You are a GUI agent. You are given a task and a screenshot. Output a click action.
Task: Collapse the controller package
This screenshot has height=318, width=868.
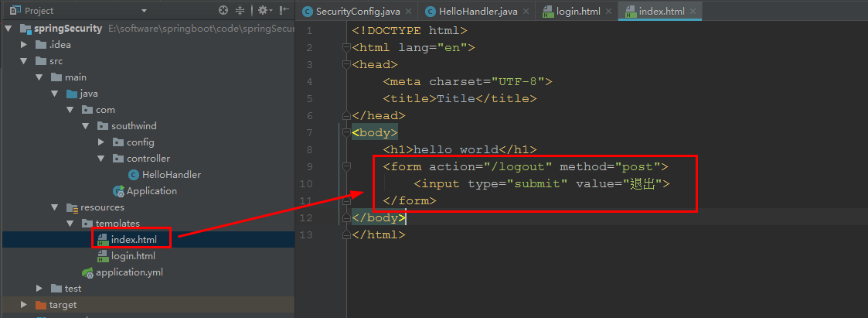101,159
